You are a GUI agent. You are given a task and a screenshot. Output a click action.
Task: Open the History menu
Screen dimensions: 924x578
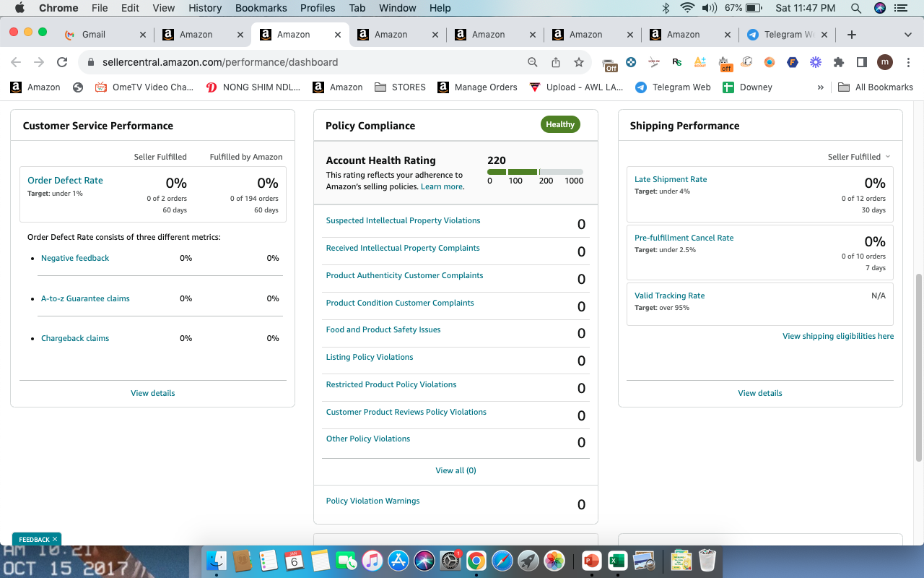205,8
